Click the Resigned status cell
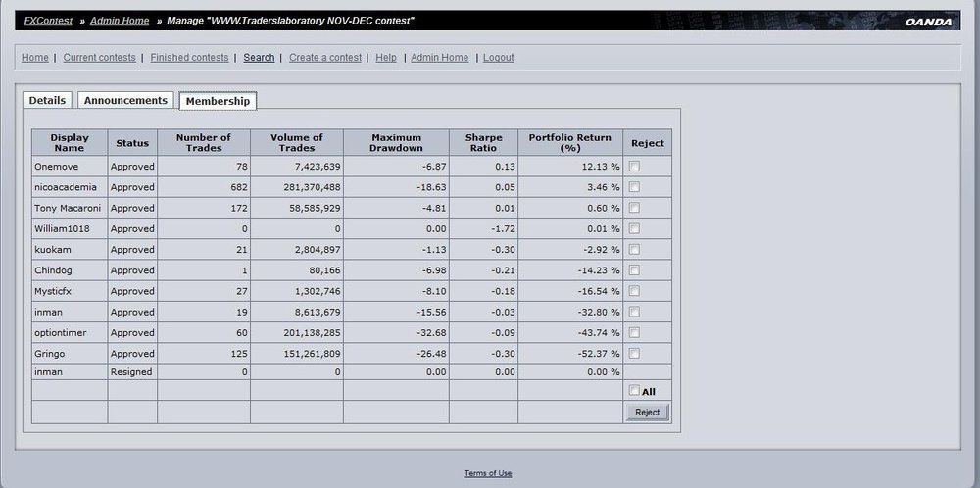This screenshot has width=980, height=488. [x=132, y=371]
